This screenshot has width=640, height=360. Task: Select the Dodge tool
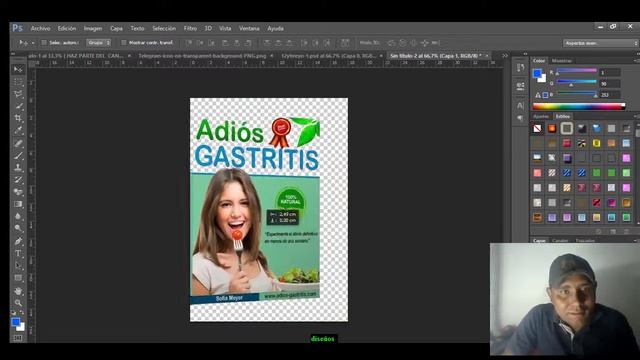pos(18,229)
